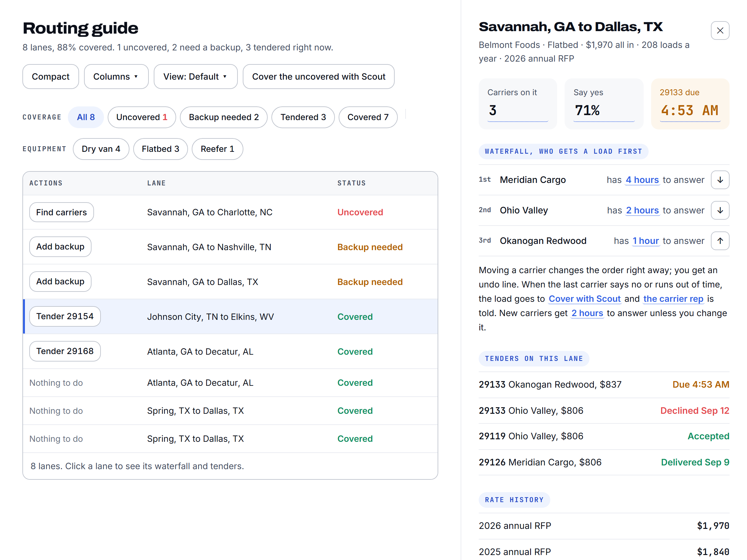Click Cover the uncovered with Scout
Screen dimensions: 747x560
coord(318,77)
